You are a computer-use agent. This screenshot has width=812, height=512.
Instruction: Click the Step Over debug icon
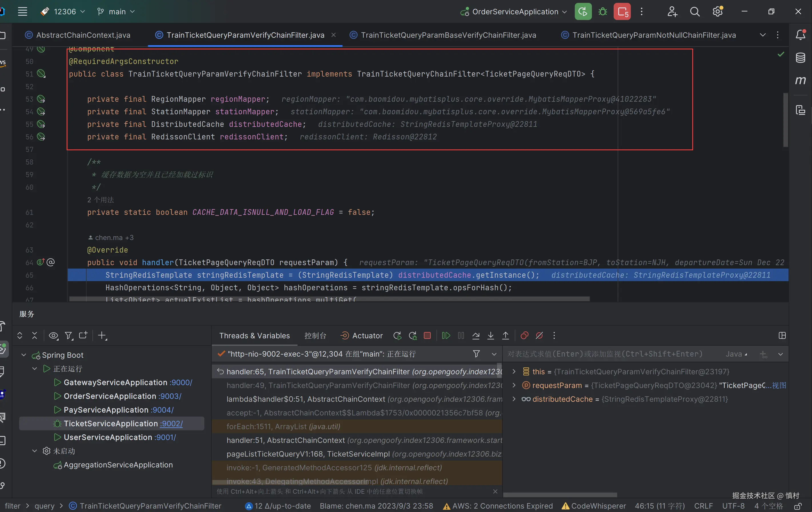click(x=476, y=336)
